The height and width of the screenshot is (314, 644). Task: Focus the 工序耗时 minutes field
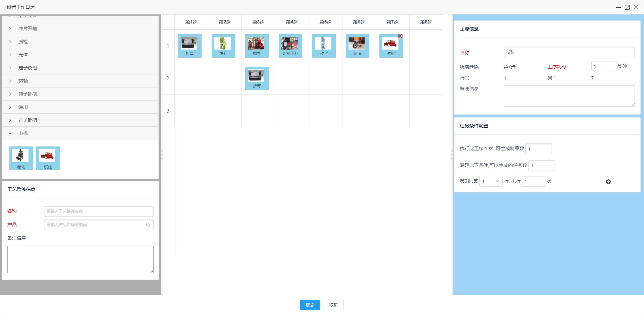click(604, 66)
